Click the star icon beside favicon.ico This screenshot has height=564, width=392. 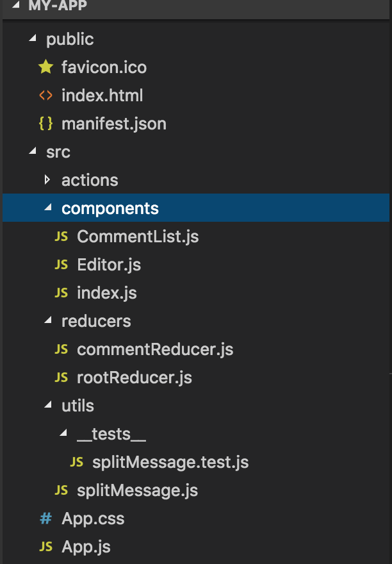click(45, 67)
